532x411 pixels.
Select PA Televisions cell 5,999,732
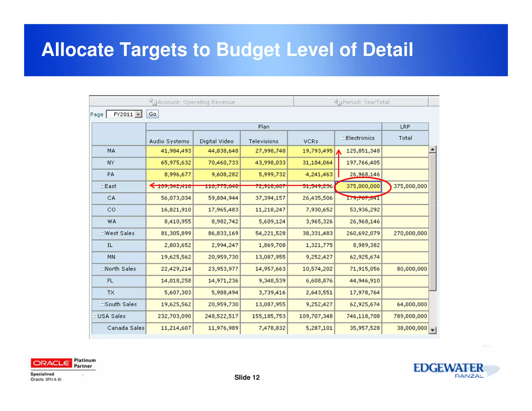pos(264,175)
